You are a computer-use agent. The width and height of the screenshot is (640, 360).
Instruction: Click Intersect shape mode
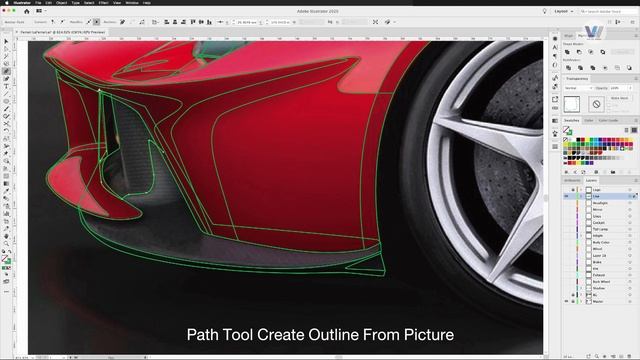click(x=591, y=52)
